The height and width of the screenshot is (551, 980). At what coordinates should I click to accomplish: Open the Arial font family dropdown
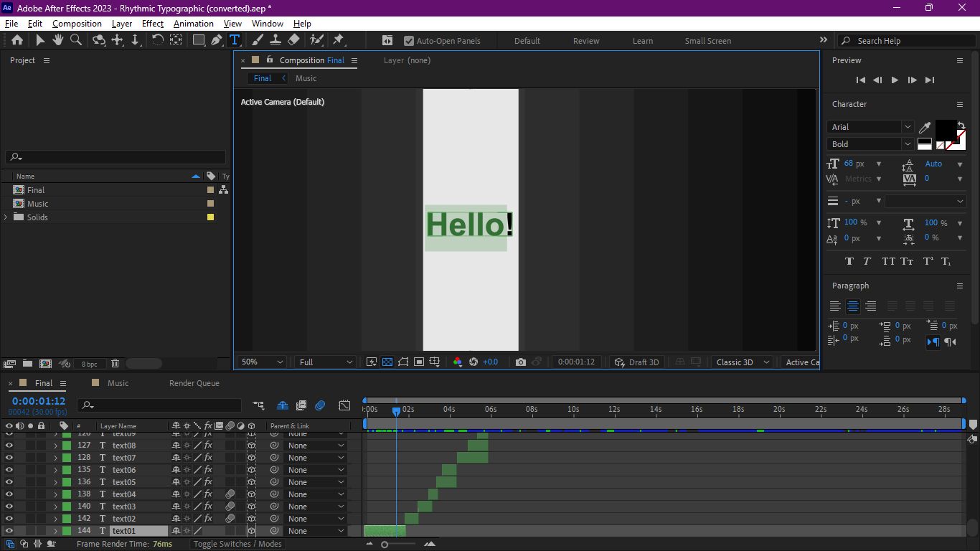[870, 127]
